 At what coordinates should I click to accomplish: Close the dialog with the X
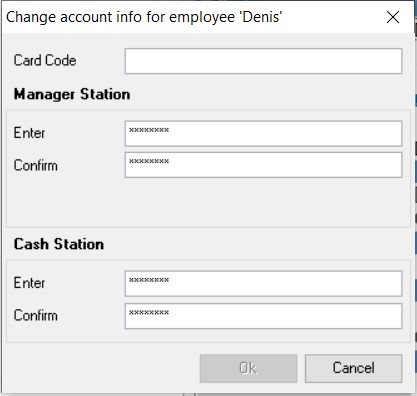tap(393, 17)
